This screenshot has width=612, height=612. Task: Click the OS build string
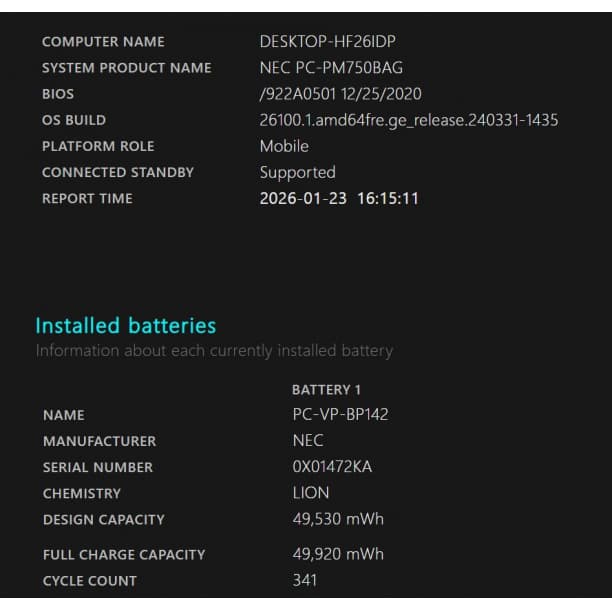point(408,120)
